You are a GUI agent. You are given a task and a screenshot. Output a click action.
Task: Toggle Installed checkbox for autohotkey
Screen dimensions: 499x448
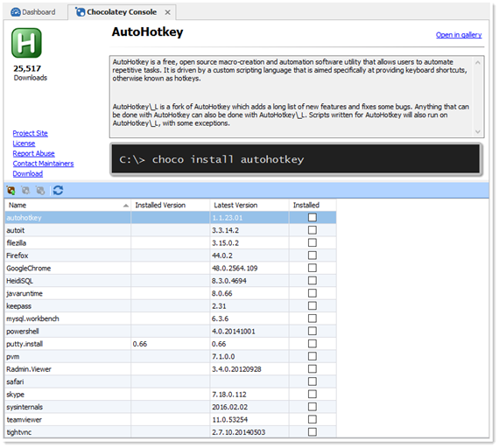[x=313, y=218]
